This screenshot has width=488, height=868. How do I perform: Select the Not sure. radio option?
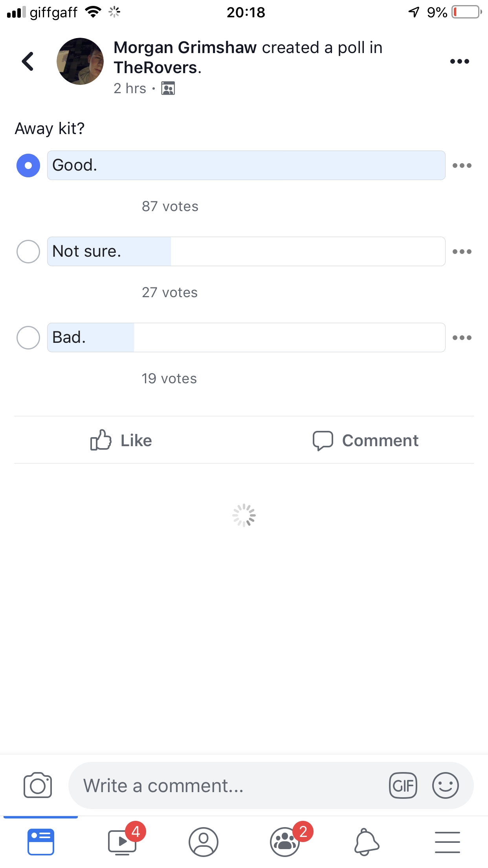[28, 252]
